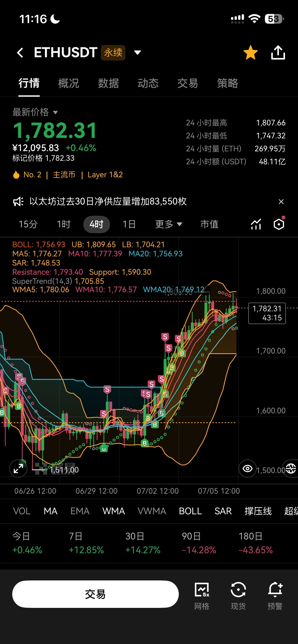The width and height of the screenshot is (298, 644).
Task: Tap the Resistance 1,793.40 legend label
Action: tap(48, 272)
